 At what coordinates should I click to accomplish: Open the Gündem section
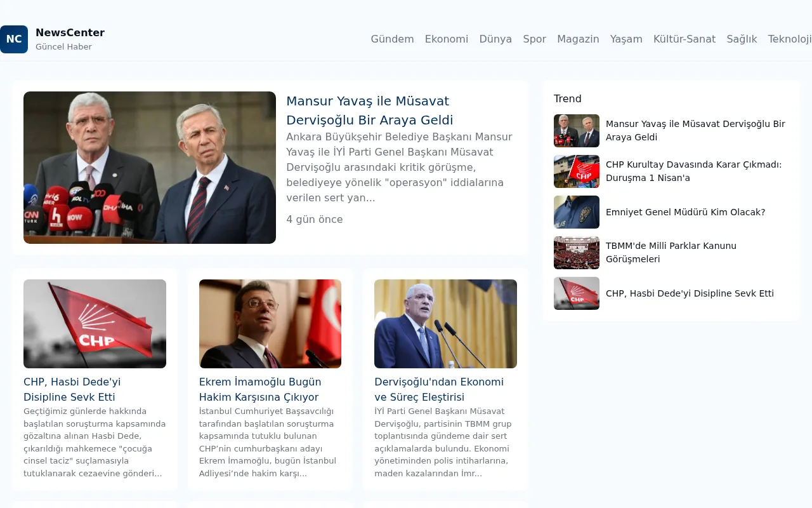click(x=392, y=39)
